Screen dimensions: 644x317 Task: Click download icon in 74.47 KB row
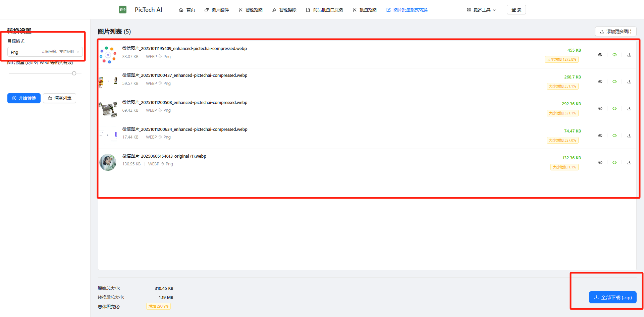(x=629, y=136)
